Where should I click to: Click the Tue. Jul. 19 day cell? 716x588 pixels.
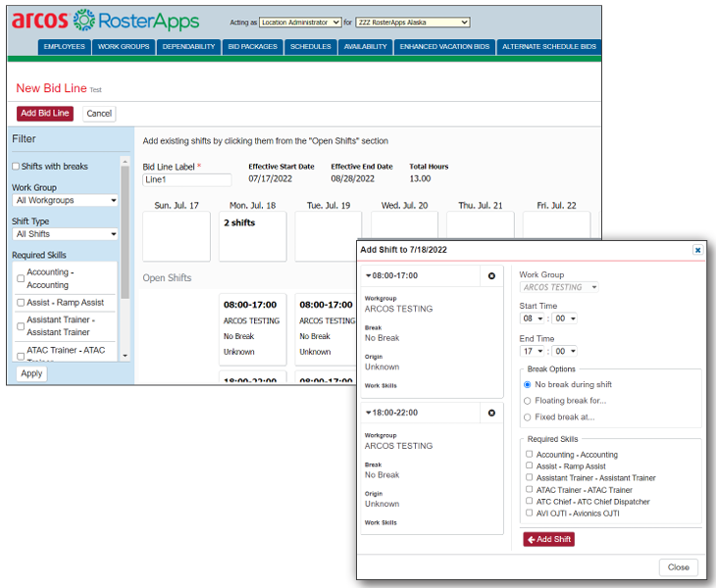329,236
